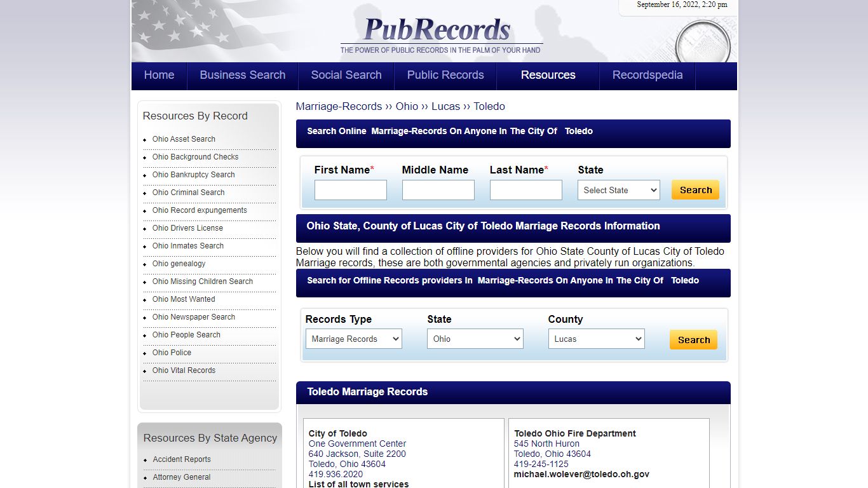Go to the Home menu item
This screenshot has width=868, height=488.
click(159, 75)
